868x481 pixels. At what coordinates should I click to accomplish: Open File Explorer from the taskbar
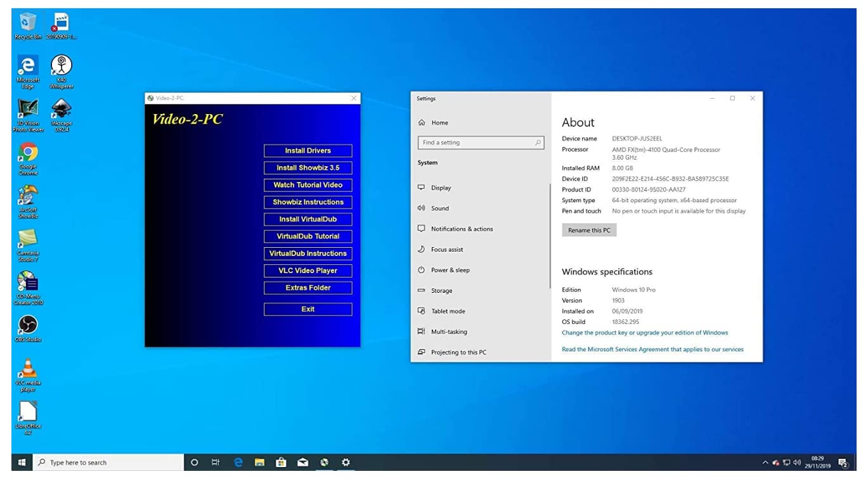259,463
